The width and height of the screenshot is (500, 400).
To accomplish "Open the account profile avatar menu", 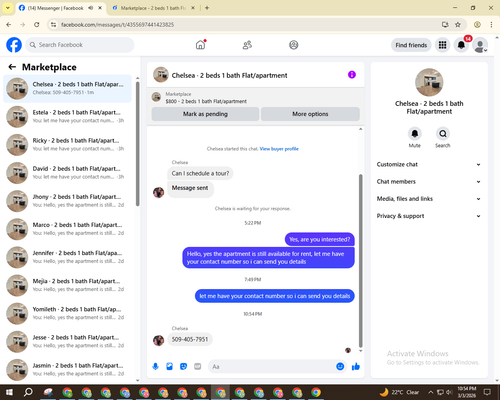I will click(480, 45).
